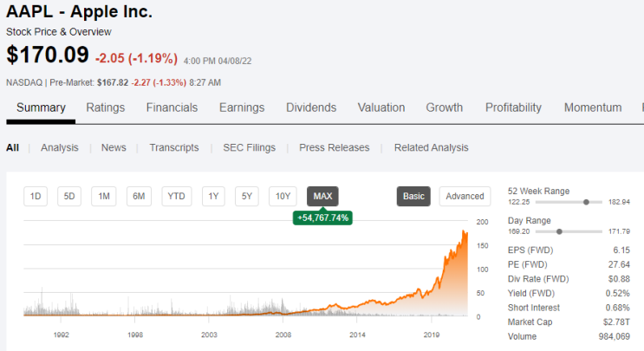Go to the Dividends tab

[311, 107]
